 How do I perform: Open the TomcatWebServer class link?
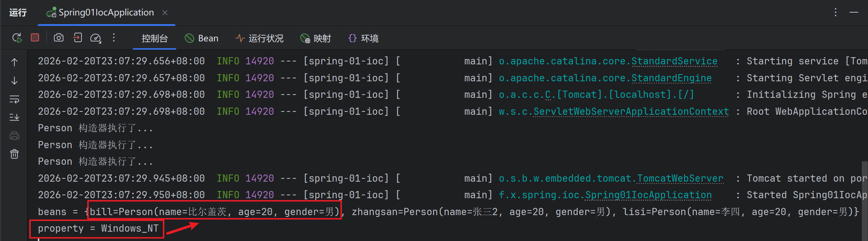pos(680,178)
